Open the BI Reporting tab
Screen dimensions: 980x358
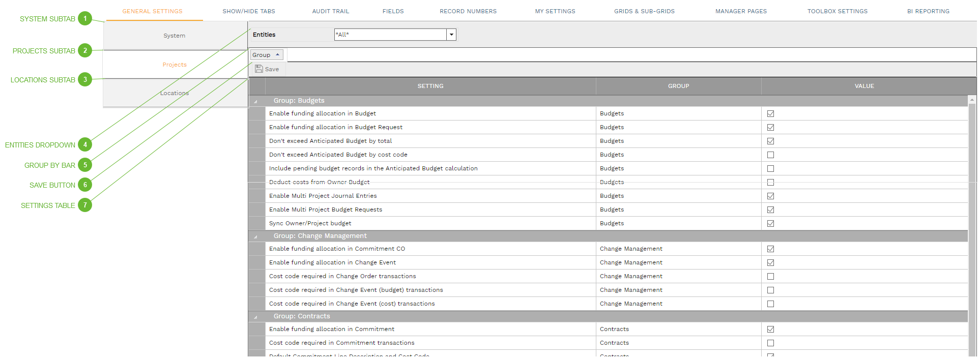point(928,11)
